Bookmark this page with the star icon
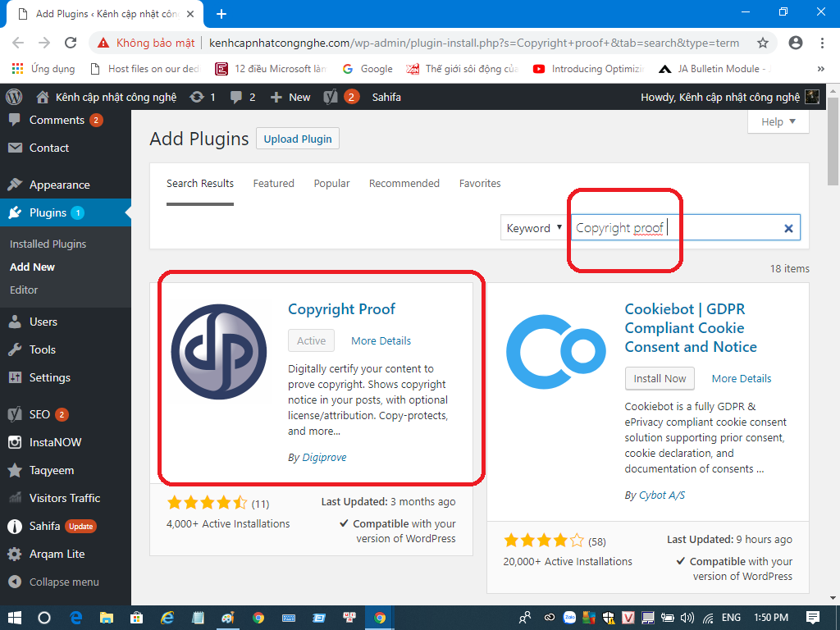Viewport: 840px width, 630px height. pos(762,43)
